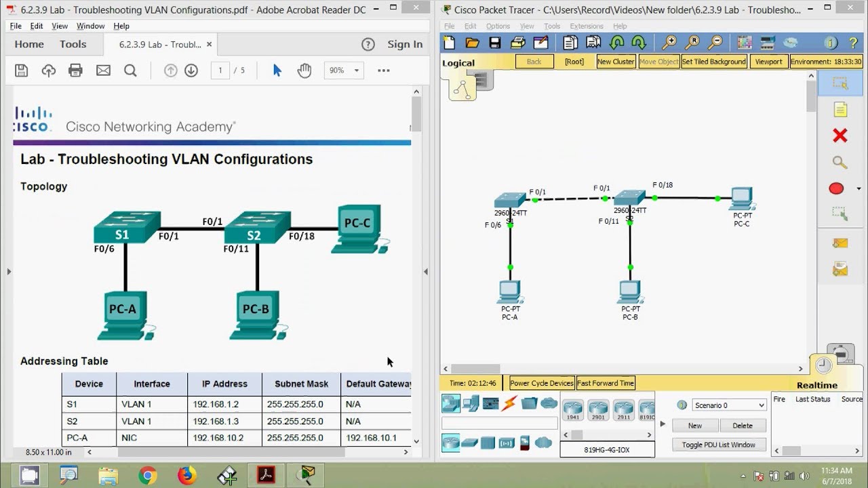868x488 pixels.
Task: Switch to Acrobat Home tab
Action: click(29, 44)
